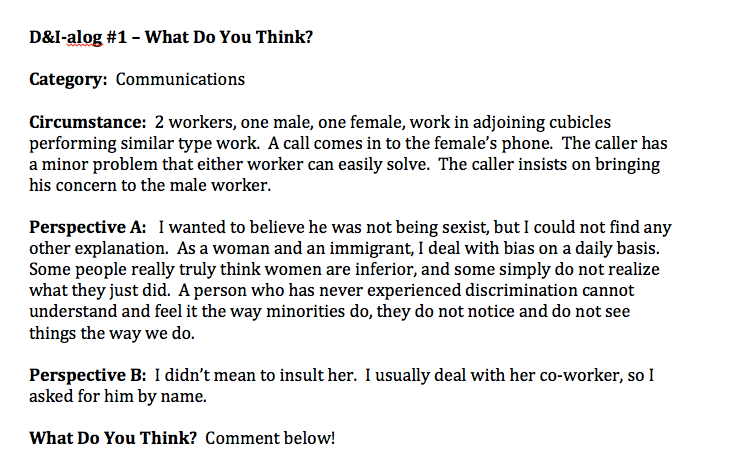Click the bold 'Circumstance:' label

(x=88, y=122)
